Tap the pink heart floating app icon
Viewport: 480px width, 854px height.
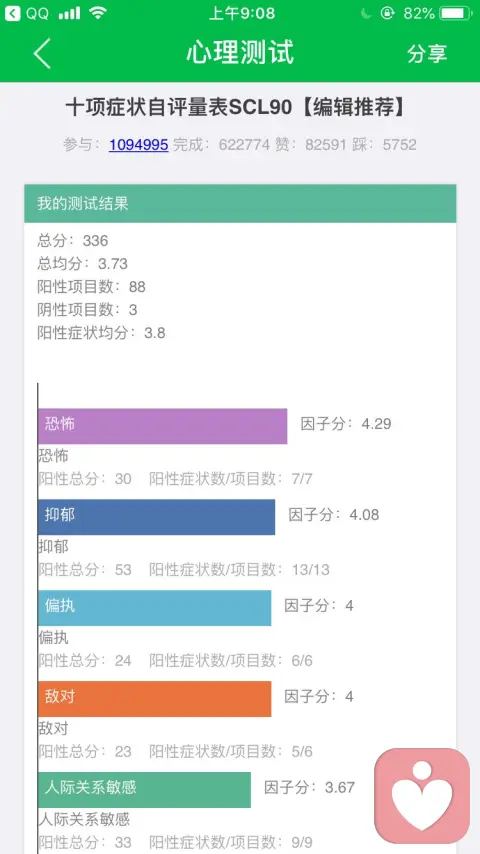422,796
